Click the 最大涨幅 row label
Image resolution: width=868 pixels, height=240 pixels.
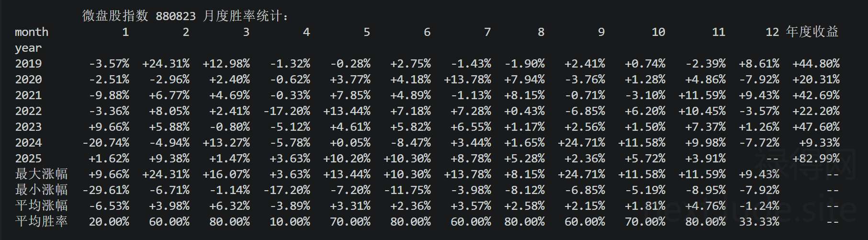pyautogui.click(x=41, y=174)
